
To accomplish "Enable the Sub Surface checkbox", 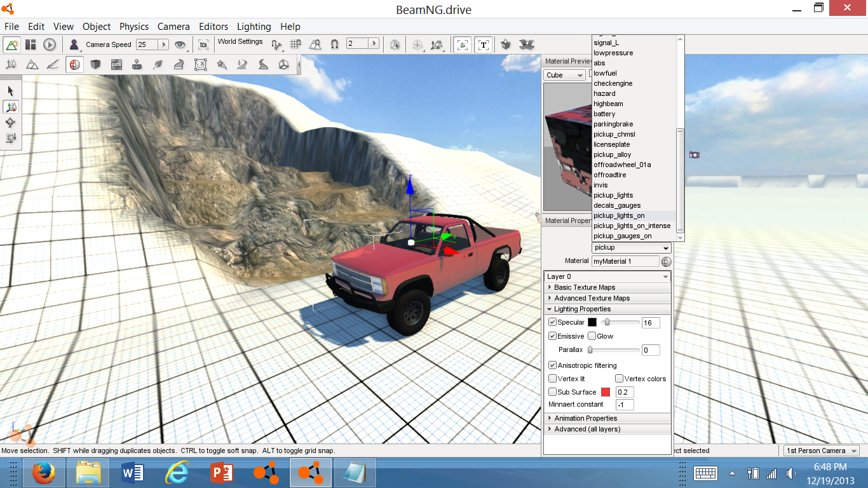I will click(552, 392).
